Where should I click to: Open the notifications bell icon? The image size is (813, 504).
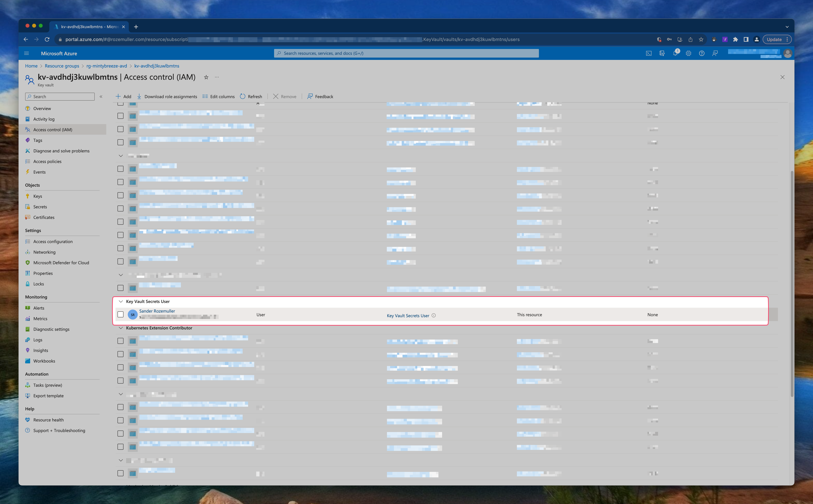[x=675, y=53]
